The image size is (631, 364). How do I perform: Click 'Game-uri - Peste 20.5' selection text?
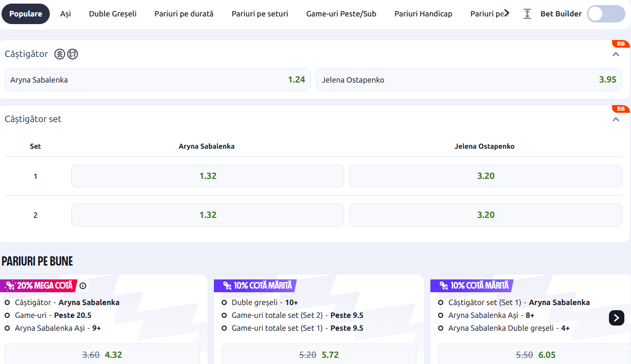(53, 315)
